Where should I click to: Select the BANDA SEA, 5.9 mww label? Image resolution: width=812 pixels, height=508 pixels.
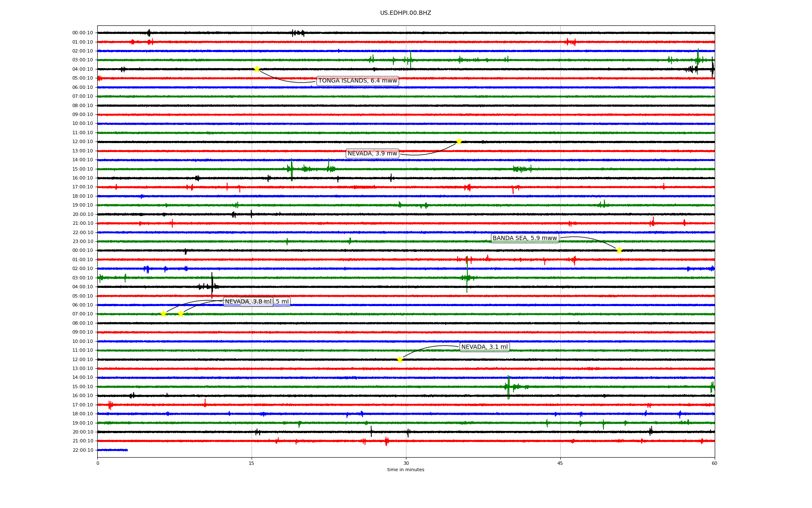point(524,238)
